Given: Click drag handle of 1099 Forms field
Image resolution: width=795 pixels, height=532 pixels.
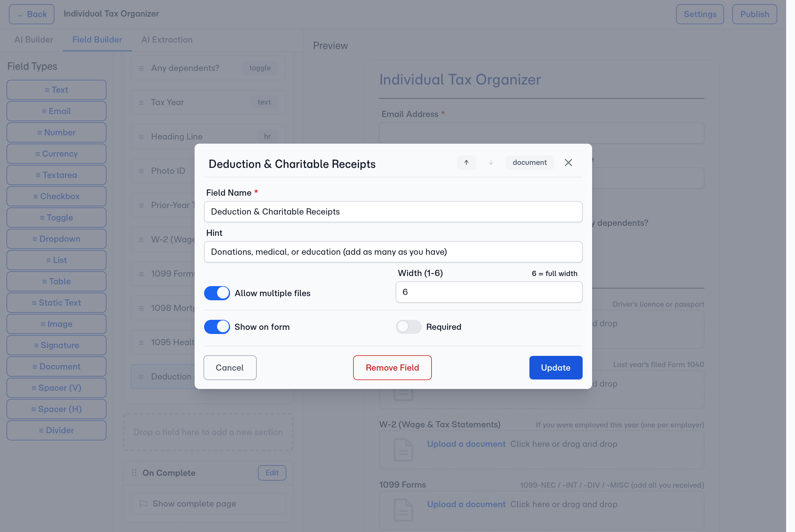Looking at the screenshot, I should tap(141, 274).
